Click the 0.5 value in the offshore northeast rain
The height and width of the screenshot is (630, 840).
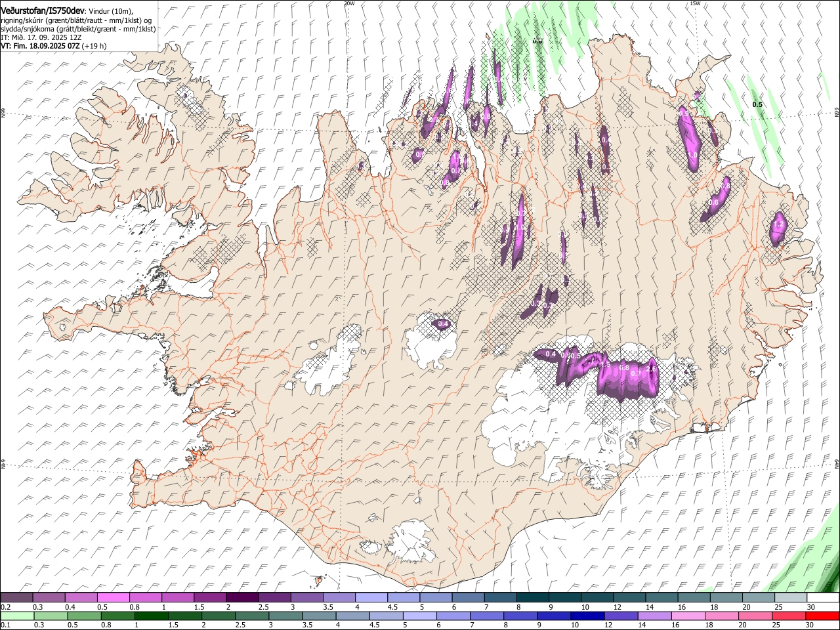[757, 104]
